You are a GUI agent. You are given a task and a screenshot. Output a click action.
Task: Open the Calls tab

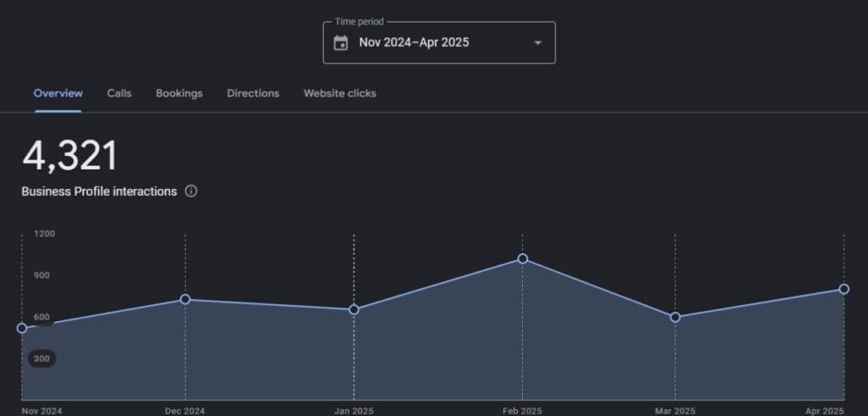click(119, 93)
